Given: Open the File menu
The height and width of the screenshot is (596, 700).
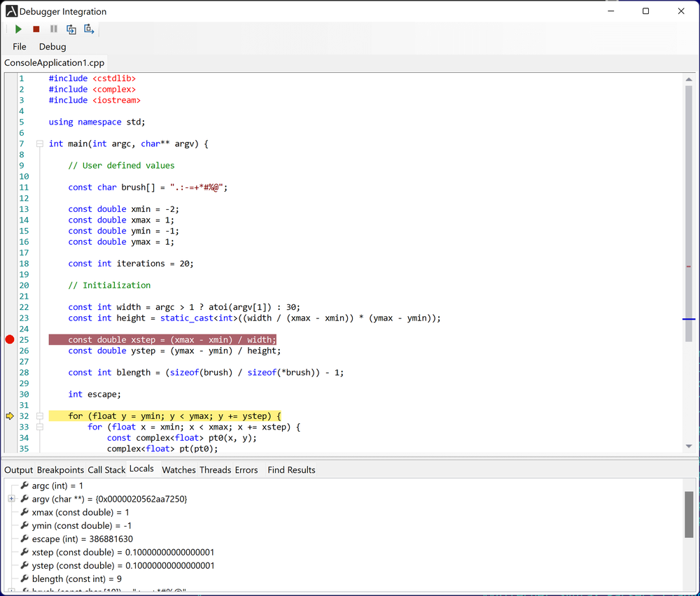Looking at the screenshot, I should (x=19, y=46).
